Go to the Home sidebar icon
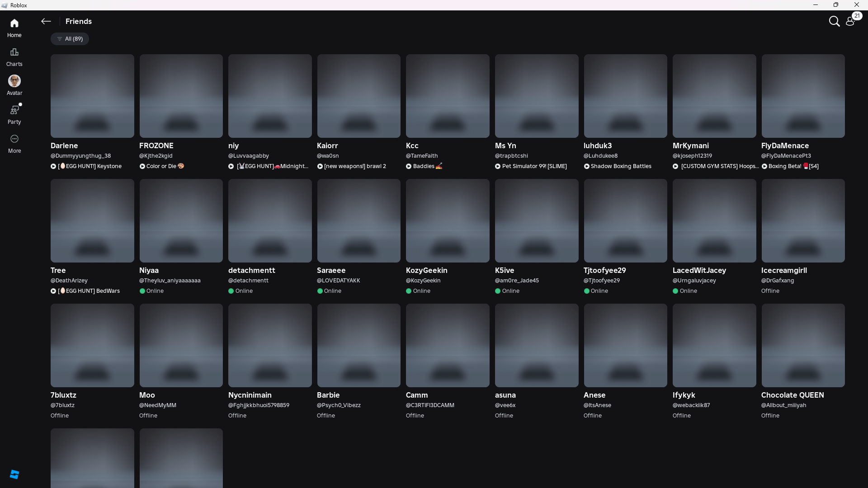 coord(14,23)
